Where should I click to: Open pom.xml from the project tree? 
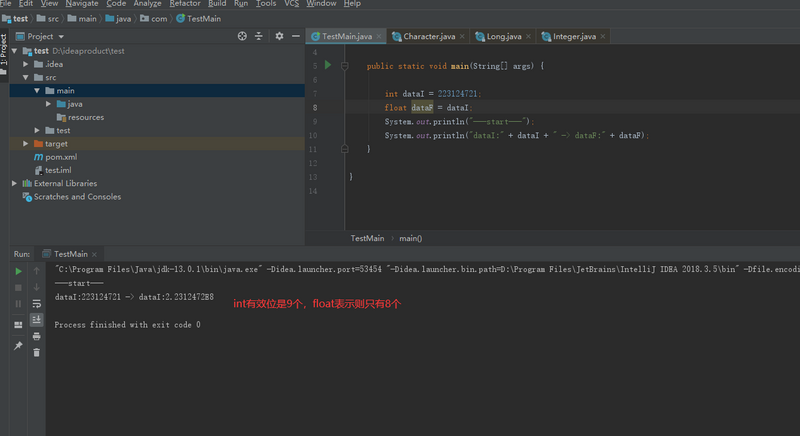[x=60, y=157]
